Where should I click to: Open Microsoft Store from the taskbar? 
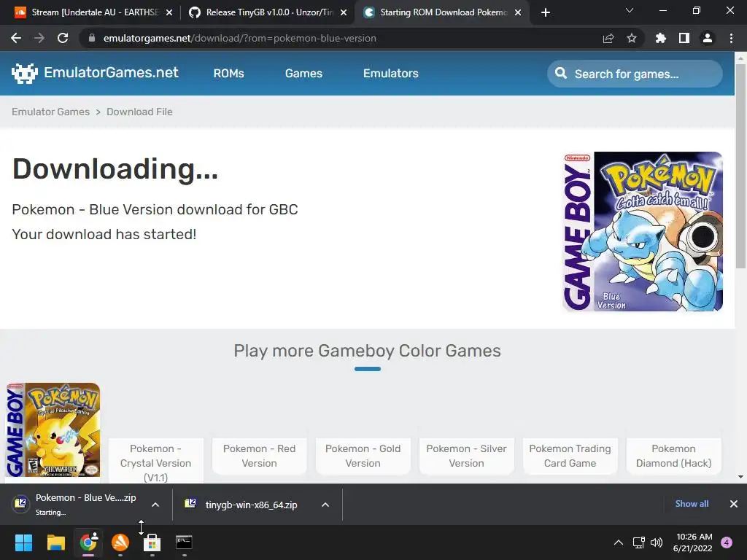(x=152, y=542)
